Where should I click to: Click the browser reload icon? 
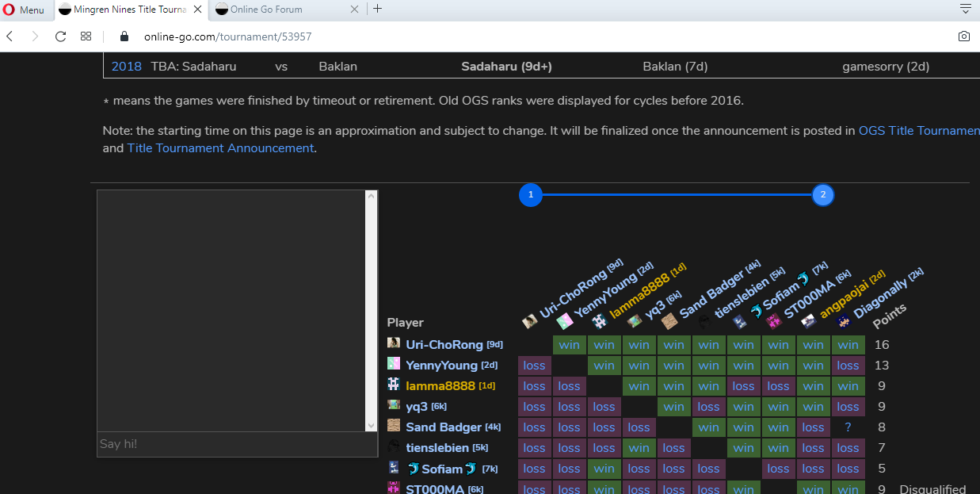pos(60,36)
